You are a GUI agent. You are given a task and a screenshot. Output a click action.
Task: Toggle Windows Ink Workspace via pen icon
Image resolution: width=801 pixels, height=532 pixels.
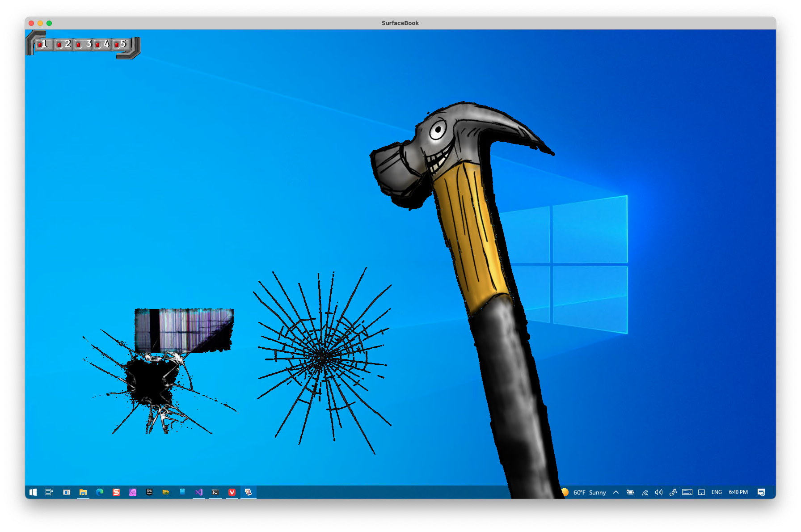tap(673, 492)
